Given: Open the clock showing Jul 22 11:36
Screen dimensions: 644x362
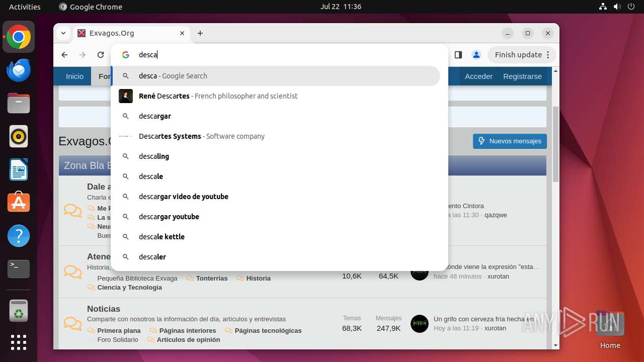Looking at the screenshot, I should pyautogui.click(x=341, y=7).
